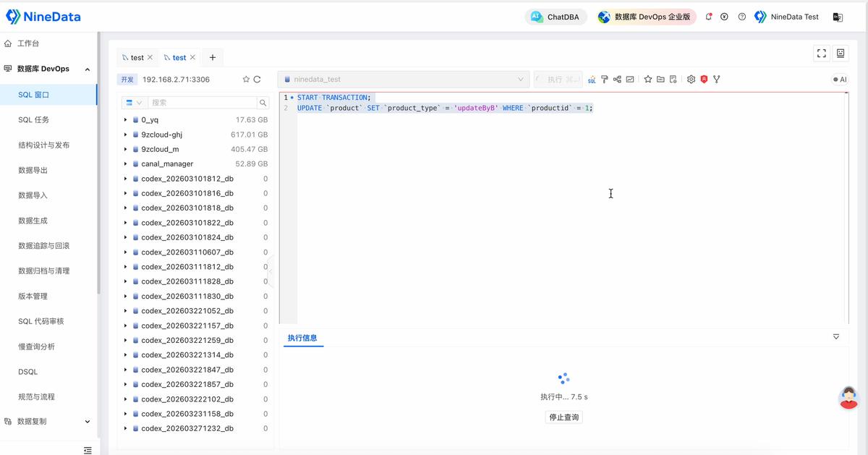Open the help question mark icon
Screen dimensions: 868x455
742,17
